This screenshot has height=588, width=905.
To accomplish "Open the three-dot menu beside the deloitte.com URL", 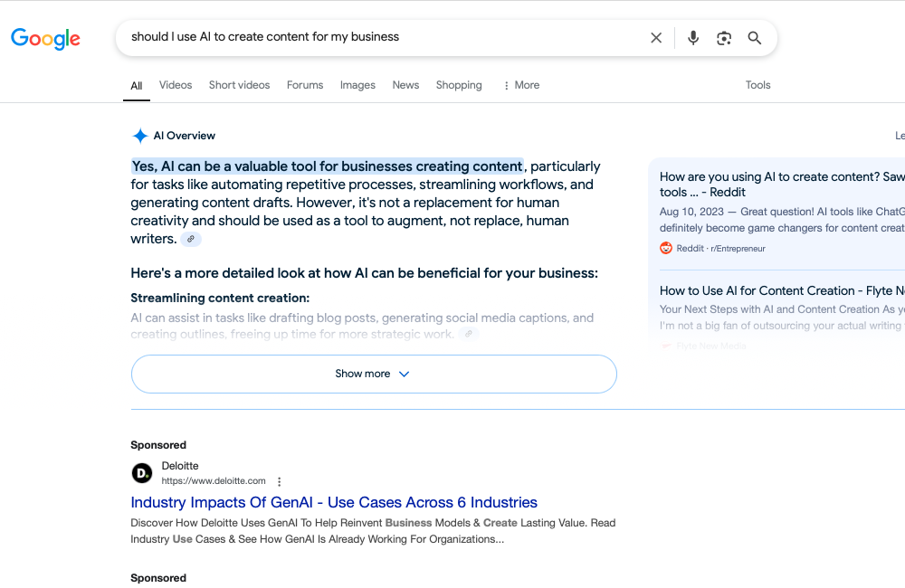I will coord(280,482).
